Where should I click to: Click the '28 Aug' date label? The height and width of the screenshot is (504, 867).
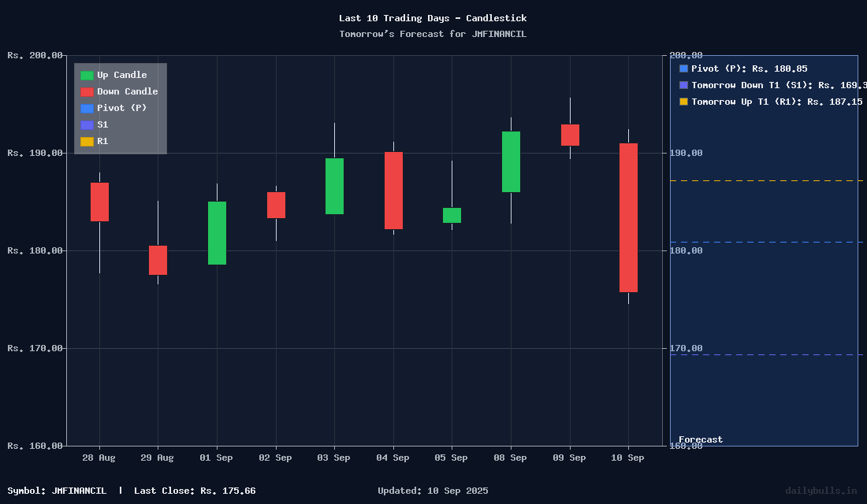[x=99, y=458]
